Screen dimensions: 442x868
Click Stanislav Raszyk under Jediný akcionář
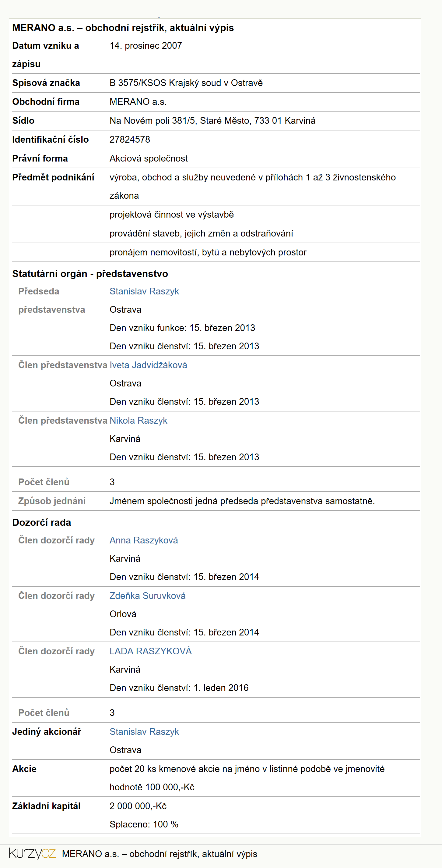click(x=144, y=731)
